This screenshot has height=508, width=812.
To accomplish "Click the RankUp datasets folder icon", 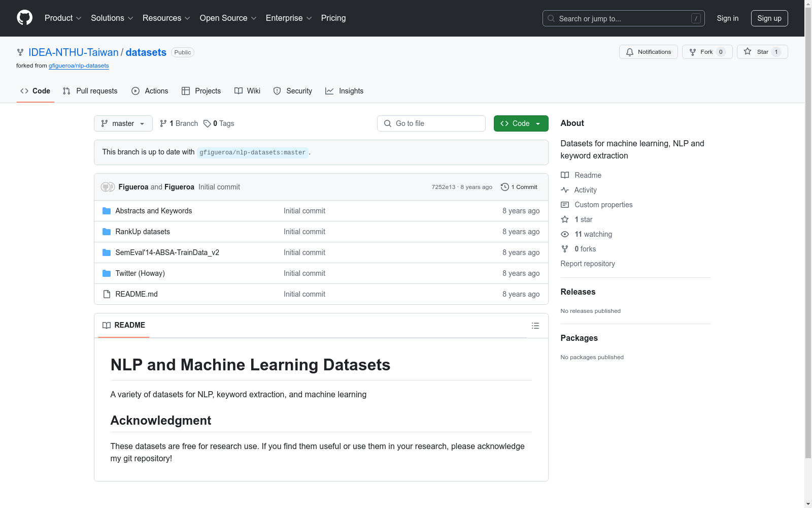I will click(107, 232).
